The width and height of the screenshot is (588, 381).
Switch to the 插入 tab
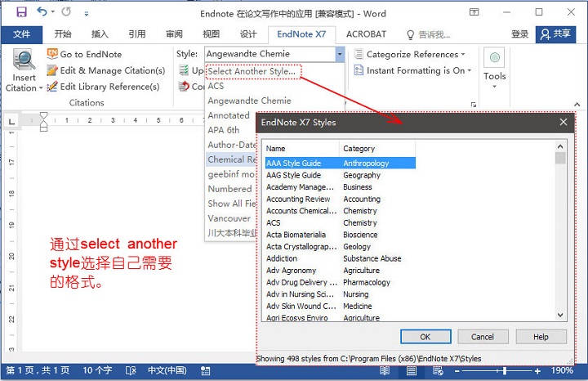[100, 34]
